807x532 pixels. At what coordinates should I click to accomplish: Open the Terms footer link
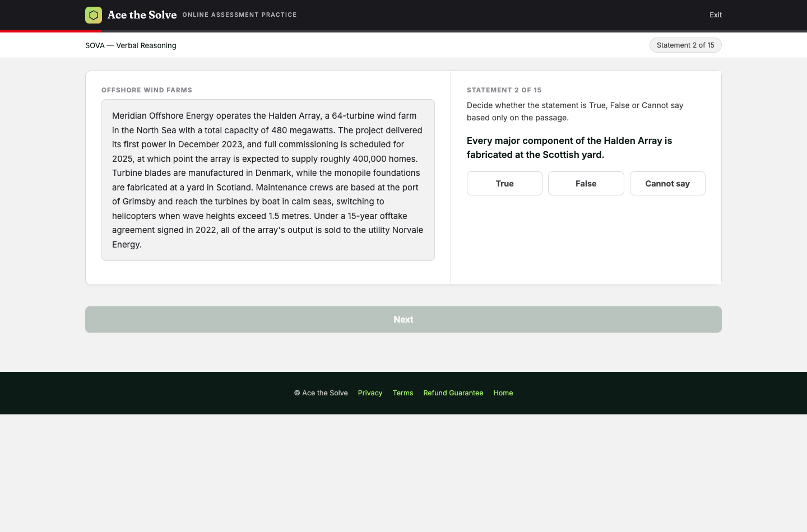point(403,393)
